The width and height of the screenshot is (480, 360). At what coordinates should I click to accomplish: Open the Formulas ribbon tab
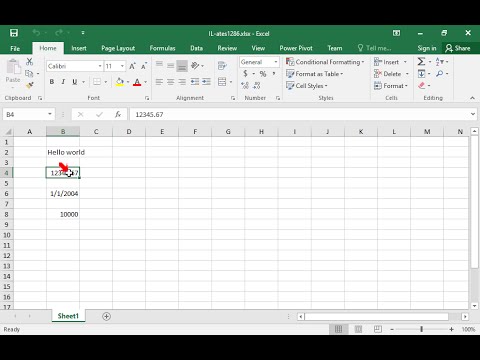click(x=162, y=48)
